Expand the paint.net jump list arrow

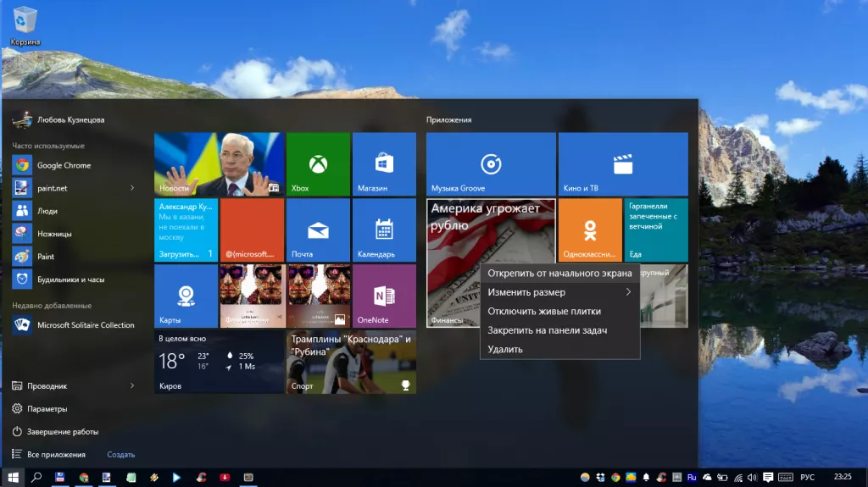[x=132, y=188]
